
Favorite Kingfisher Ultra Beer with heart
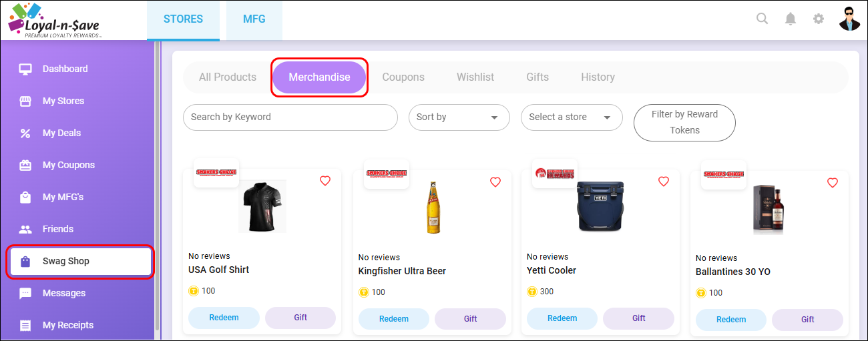pos(495,182)
